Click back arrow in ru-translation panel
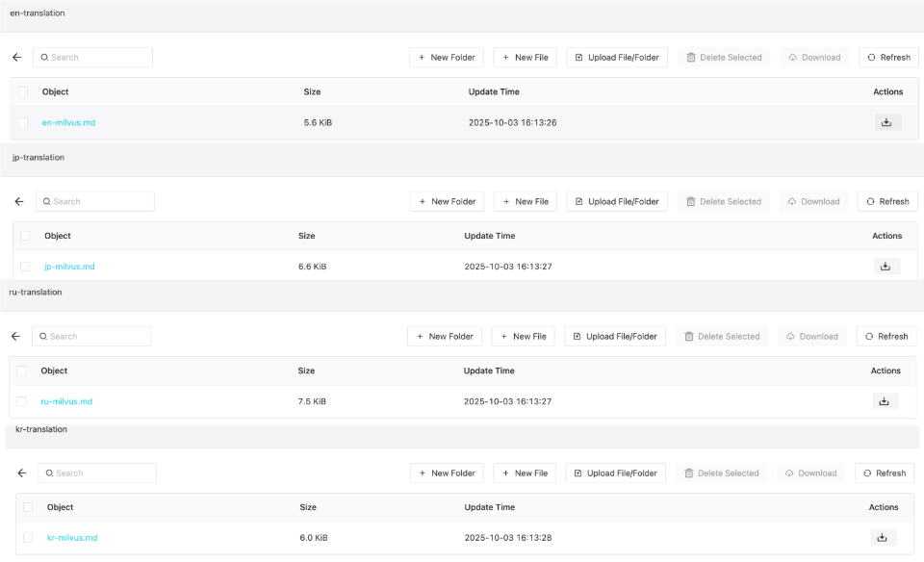Screen dimensions: 924x562 15,337
